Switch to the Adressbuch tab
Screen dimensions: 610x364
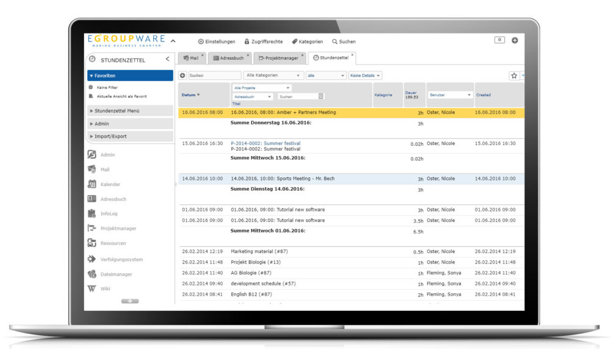pyautogui.click(x=228, y=58)
